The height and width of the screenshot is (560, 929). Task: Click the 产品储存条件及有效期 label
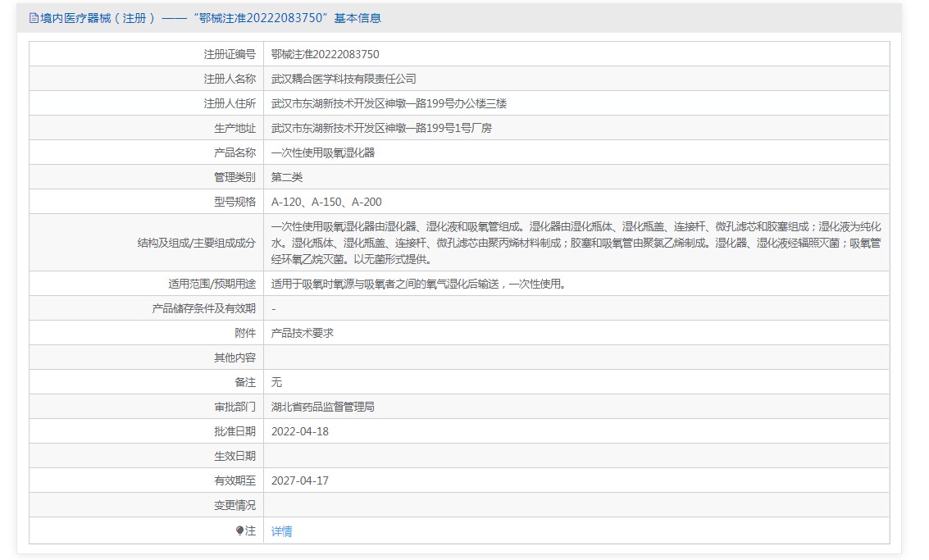click(x=204, y=309)
